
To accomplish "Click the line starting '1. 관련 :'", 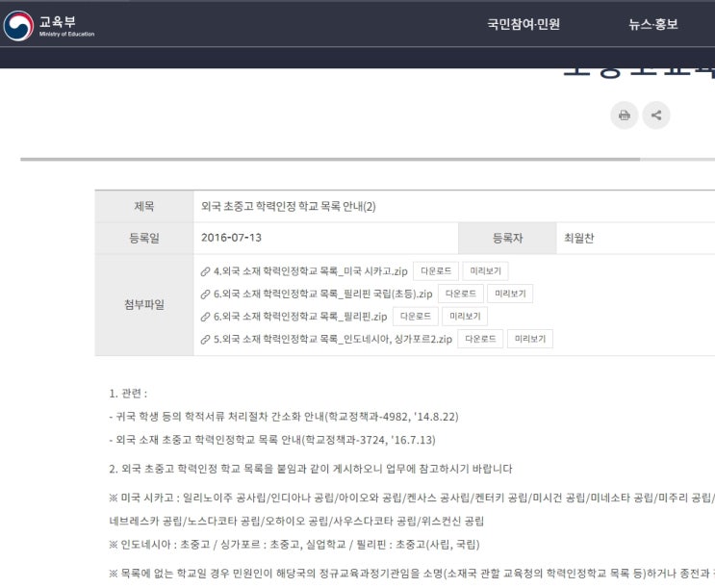I will (x=128, y=394).
